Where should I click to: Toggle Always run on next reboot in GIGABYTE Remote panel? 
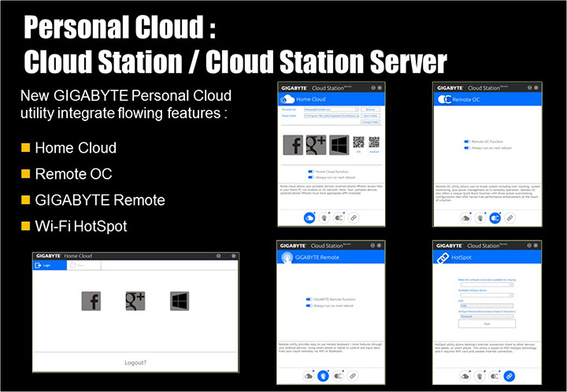click(309, 305)
